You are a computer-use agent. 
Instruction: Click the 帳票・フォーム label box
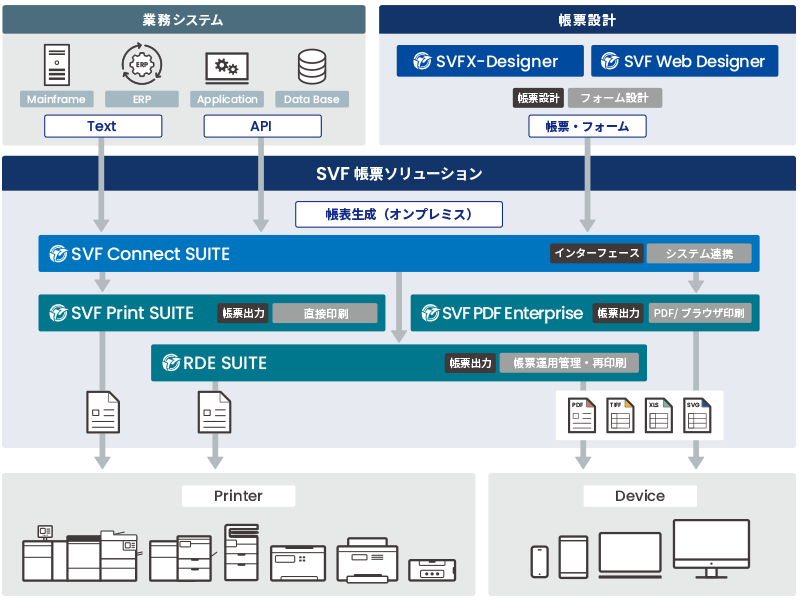[x=587, y=126]
